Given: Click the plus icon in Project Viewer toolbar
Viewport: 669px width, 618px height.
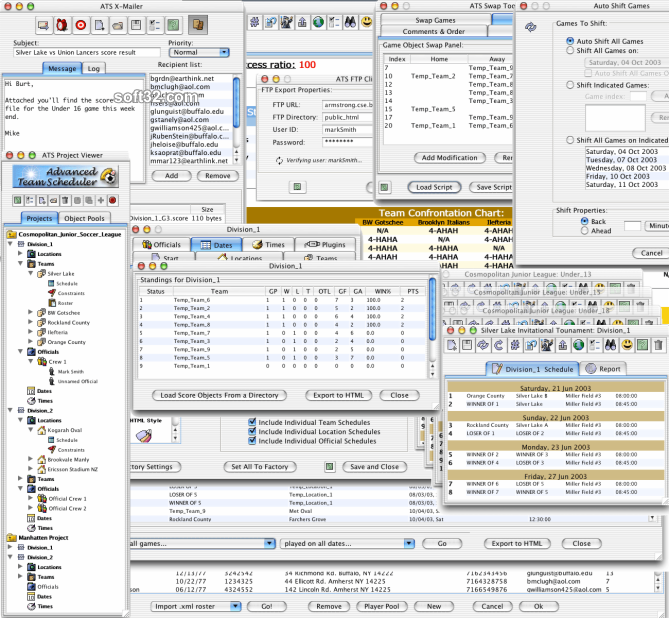Looking at the screenshot, I should point(101,200).
